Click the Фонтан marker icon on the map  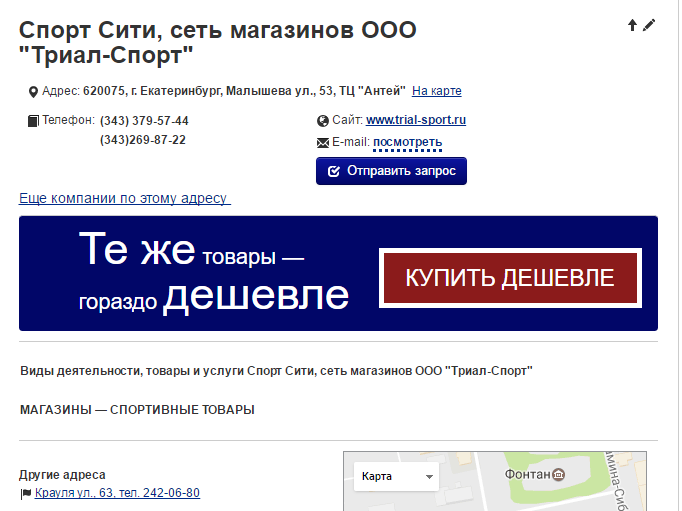[558, 474]
